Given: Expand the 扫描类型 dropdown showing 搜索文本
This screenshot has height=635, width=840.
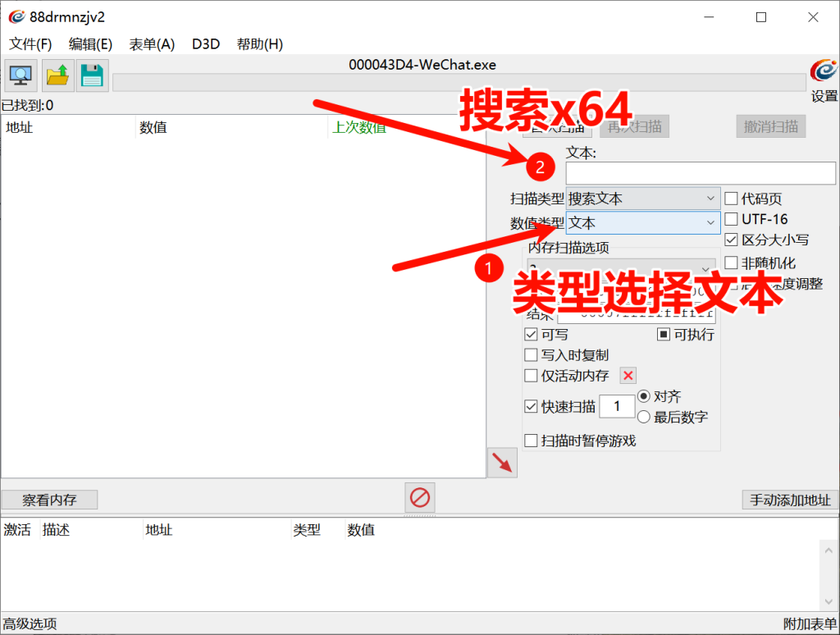Looking at the screenshot, I should (643, 199).
